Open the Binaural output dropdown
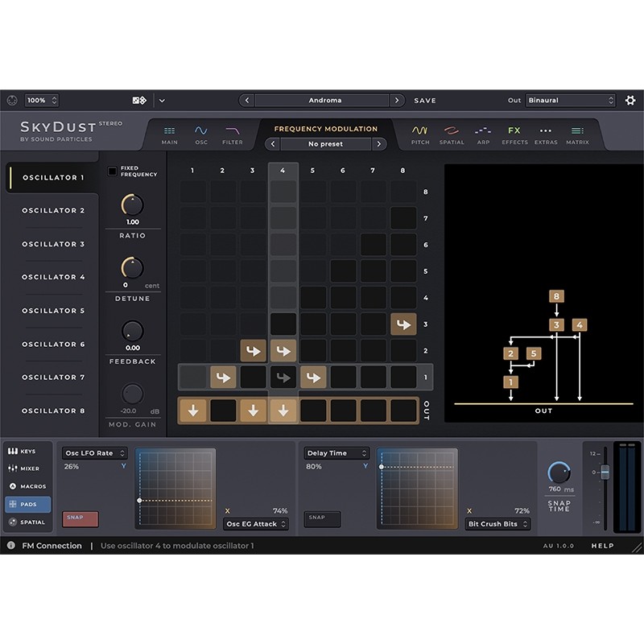 (571, 100)
